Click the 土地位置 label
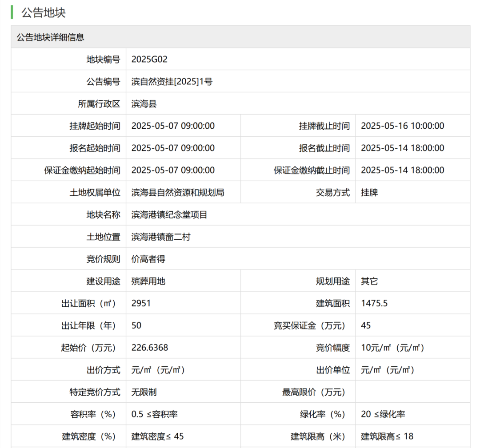Screen dimensions: 480x448 pyautogui.click(x=103, y=237)
